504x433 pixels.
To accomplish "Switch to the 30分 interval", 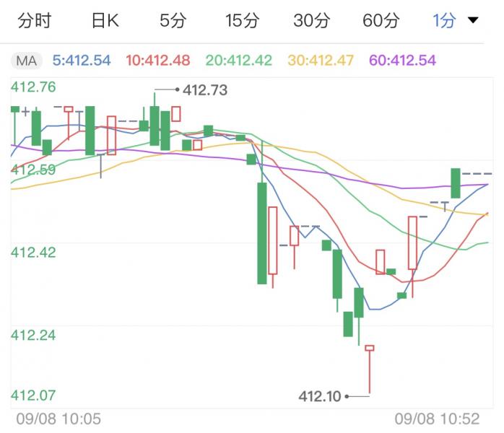I will tap(311, 21).
